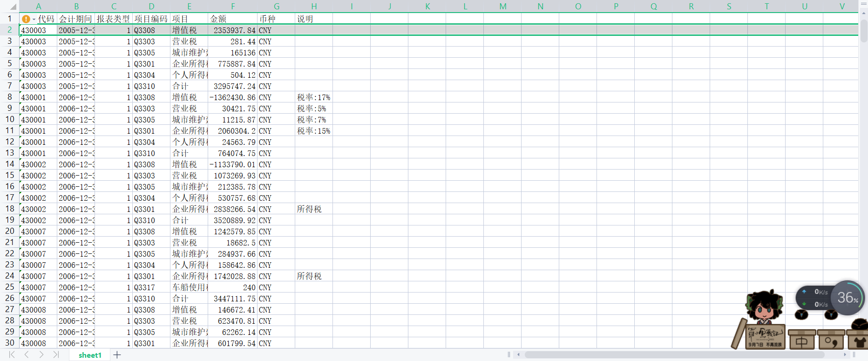Click the note cell 税率:17%

(x=314, y=97)
